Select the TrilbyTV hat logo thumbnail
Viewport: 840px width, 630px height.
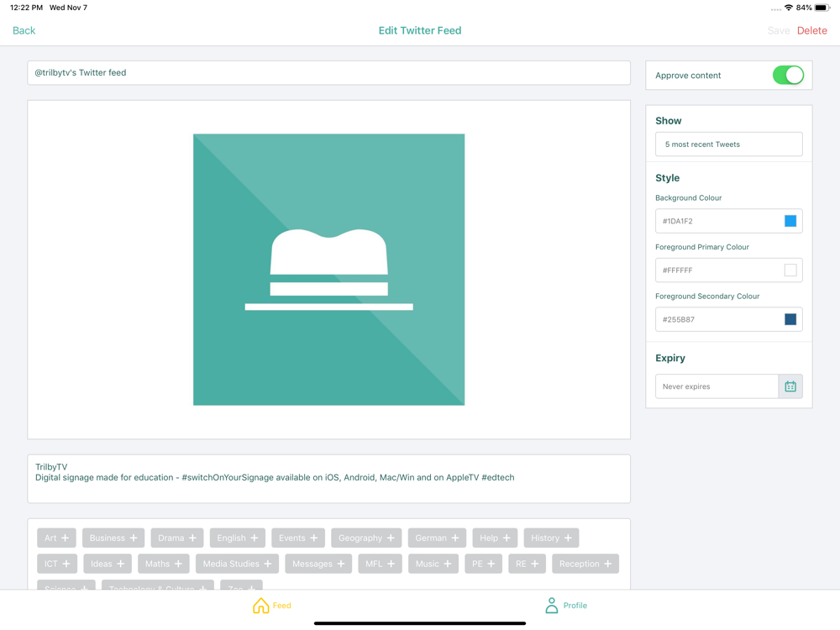pyautogui.click(x=329, y=270)
